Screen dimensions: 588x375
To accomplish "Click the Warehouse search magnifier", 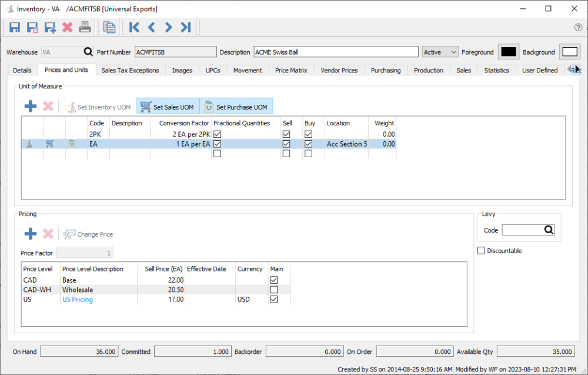I will [88, 51].
